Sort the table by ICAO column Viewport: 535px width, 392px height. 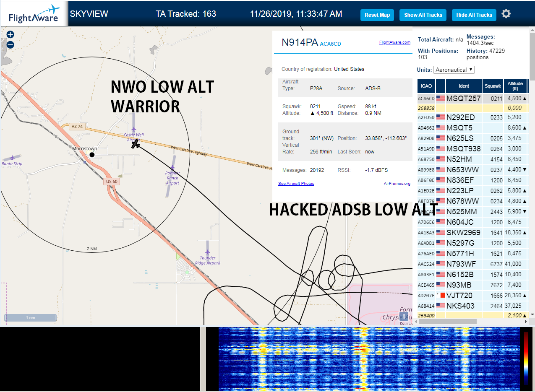tap(426, 86)
